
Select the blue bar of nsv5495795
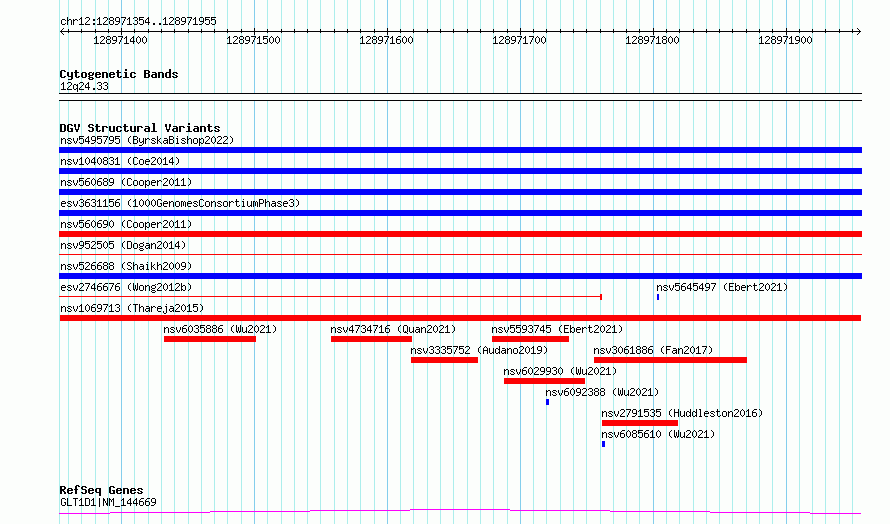[x=460, y=150]
